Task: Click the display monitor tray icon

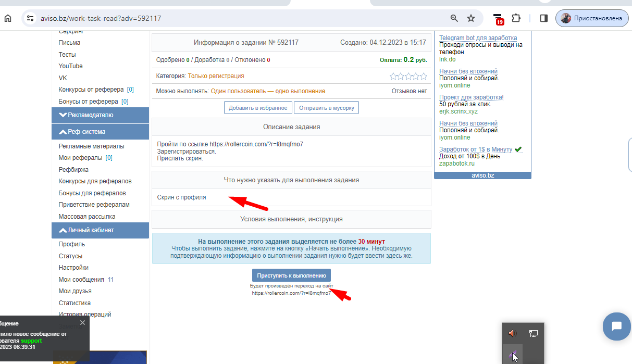Action: pyautogui.click(x=534, y=333)
